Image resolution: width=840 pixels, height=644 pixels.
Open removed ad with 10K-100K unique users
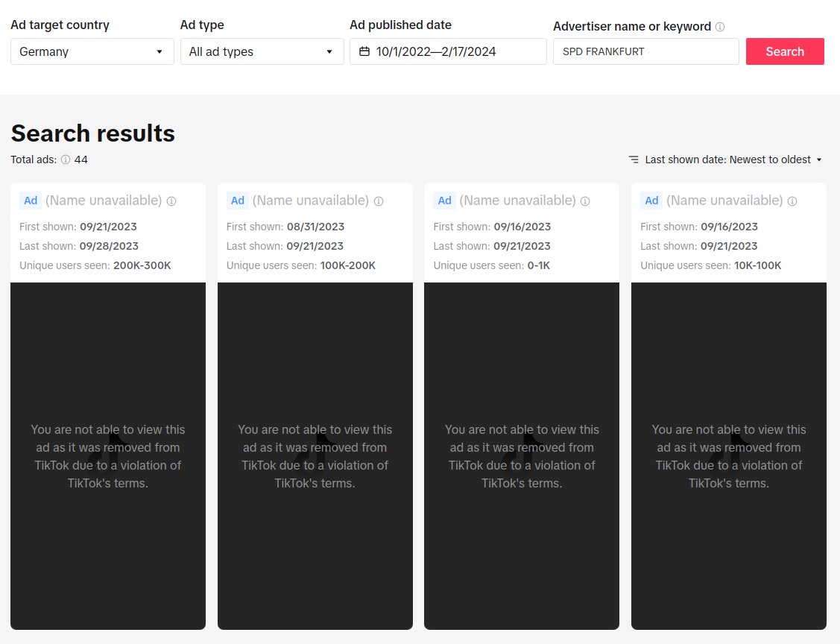click(729, 455)
